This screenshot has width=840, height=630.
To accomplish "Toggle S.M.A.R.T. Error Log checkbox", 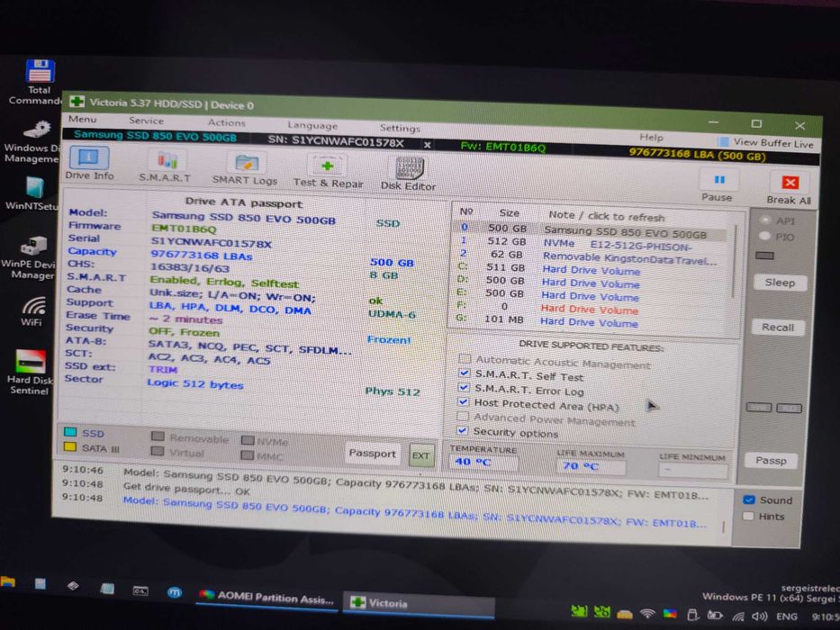I will pyautogui.click(x=464, y=387).
